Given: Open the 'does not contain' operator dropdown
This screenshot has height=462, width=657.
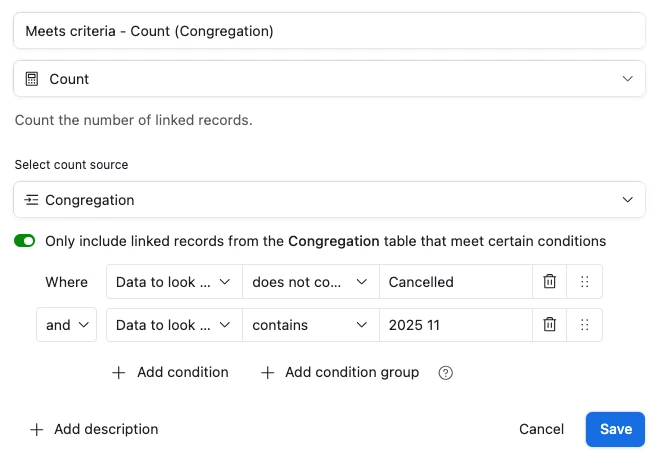Looking at the screenshot, I should (x=311, y=282).
